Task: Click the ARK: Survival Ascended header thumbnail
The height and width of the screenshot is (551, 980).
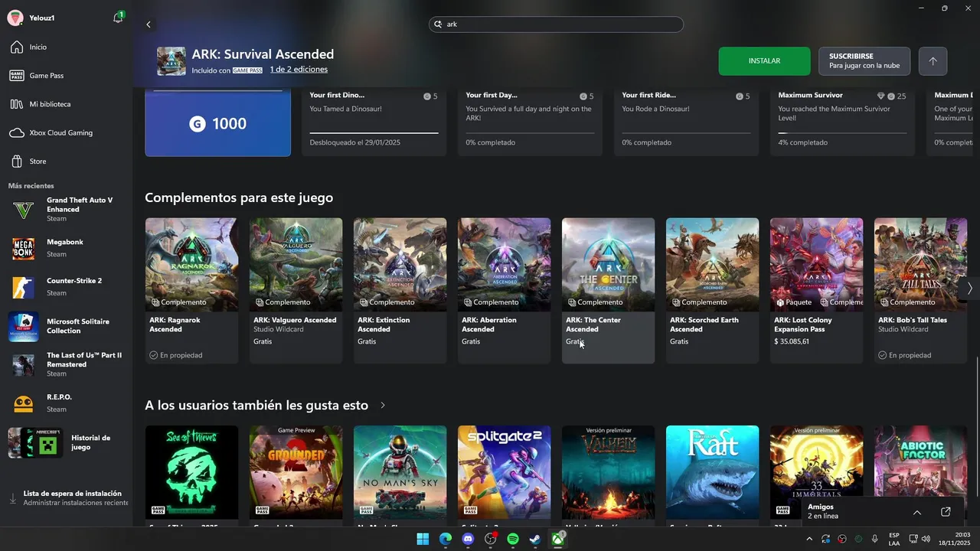Action: [171, 61]
